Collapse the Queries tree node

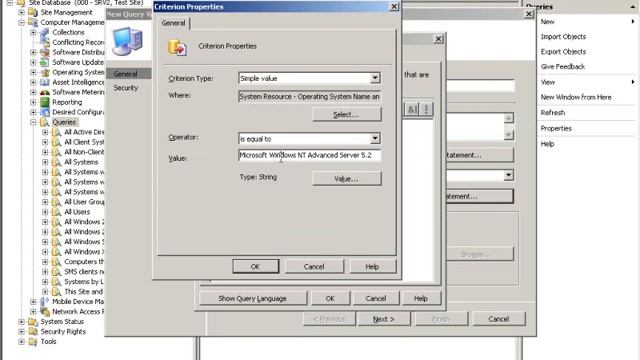tap(33, 122)
